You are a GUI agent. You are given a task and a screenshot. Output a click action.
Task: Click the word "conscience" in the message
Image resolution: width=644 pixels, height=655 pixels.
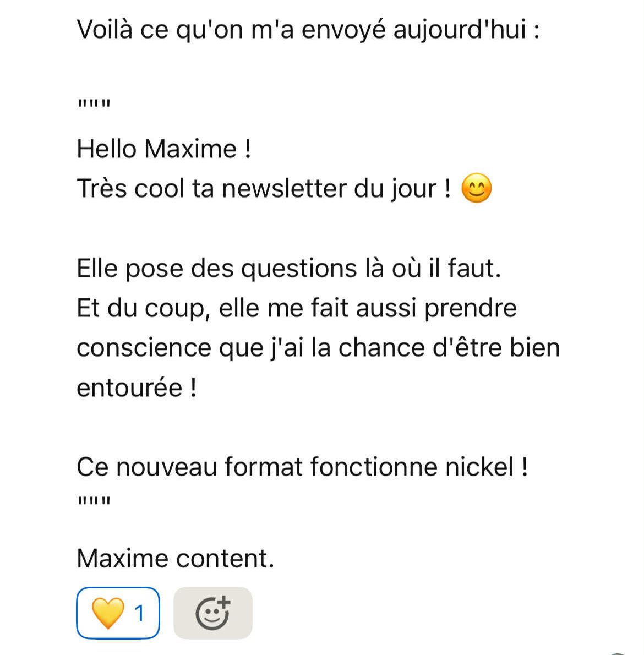click(x=144, y=348)
